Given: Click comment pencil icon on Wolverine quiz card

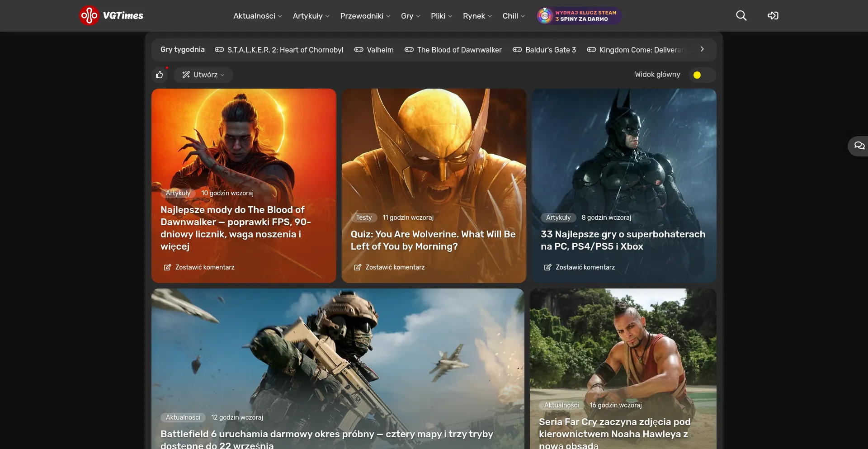Looking at the screenshot, I should click(x=358, y=267).
